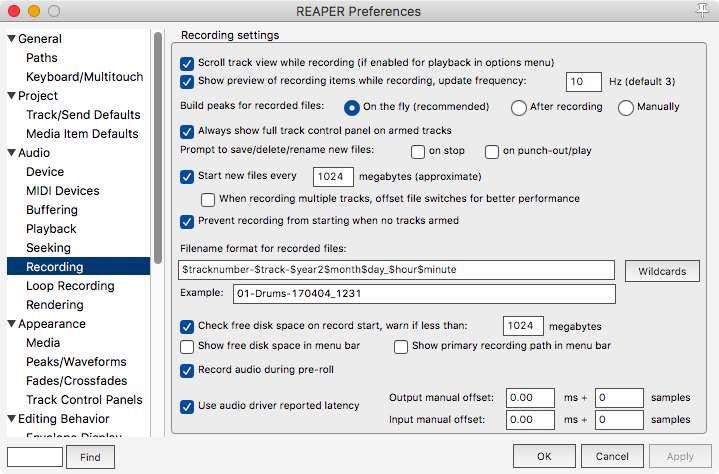Click the preferences search field
The image size is (719, 474).
point(35,457)
